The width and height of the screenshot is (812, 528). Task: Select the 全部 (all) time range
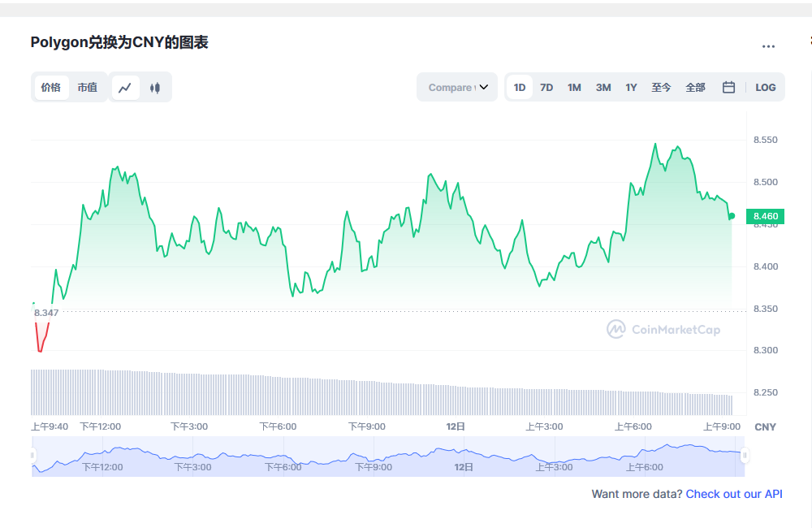tap(696, 88)
